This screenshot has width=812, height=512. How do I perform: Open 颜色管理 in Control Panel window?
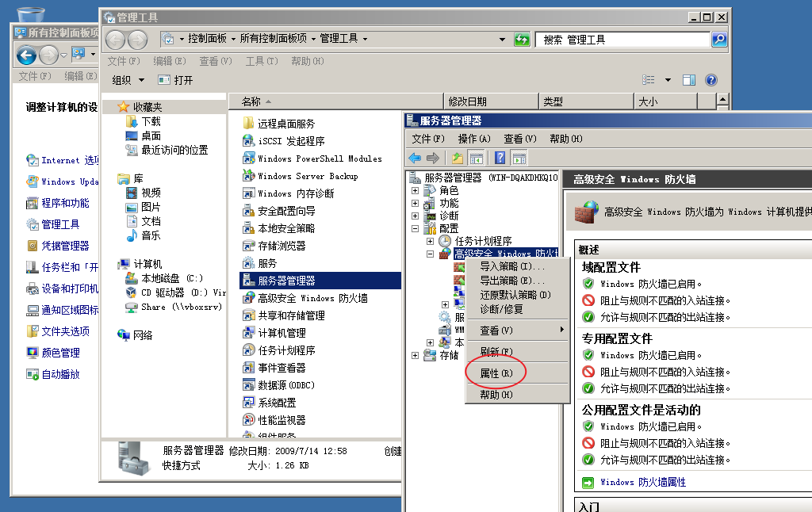pos(60,353)
